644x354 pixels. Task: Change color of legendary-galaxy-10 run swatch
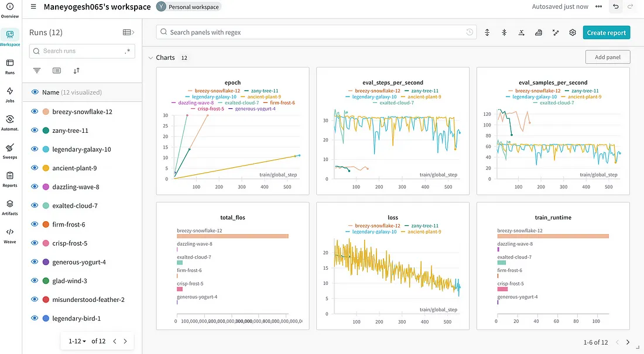[x=46, y=149]
